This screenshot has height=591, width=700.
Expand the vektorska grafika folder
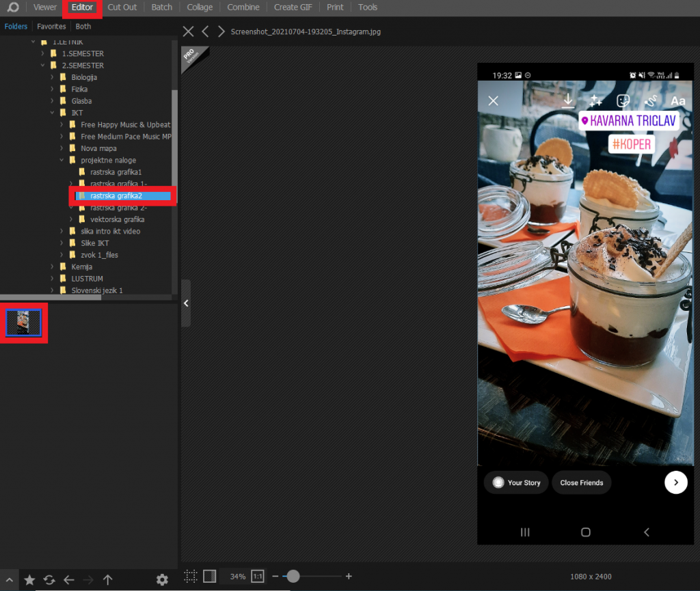[71, 219]
